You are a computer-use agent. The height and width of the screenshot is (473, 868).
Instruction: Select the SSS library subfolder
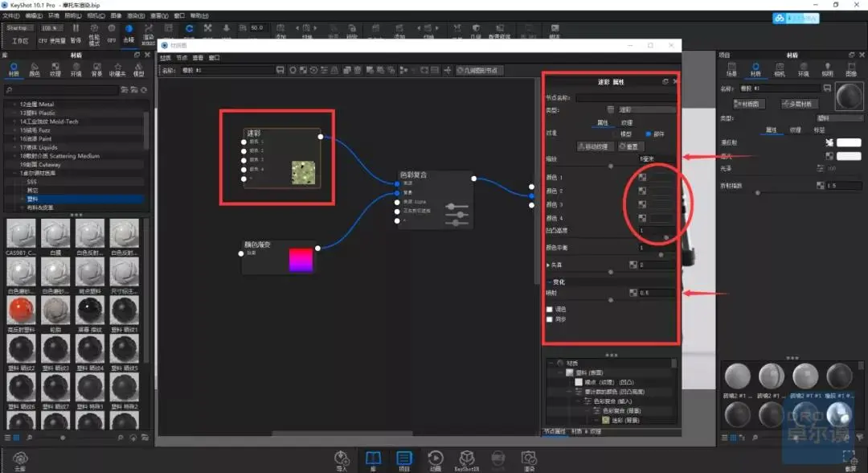pyautogui.click(x=31, y=182)
